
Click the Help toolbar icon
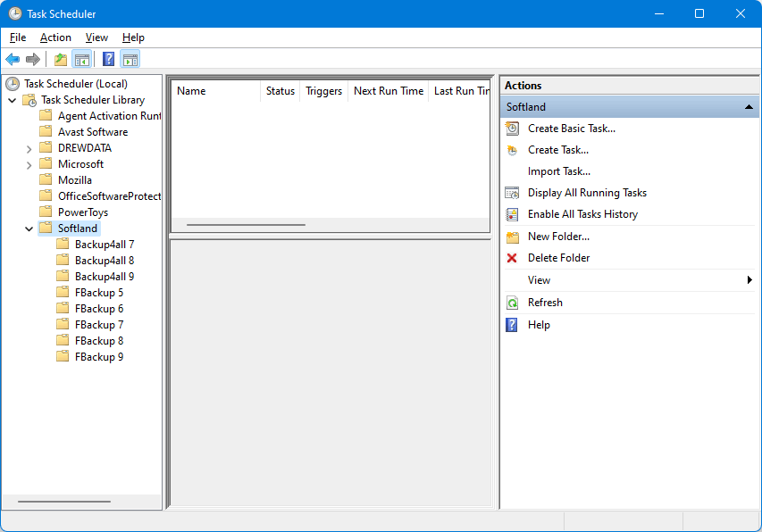tap(108, 59)
